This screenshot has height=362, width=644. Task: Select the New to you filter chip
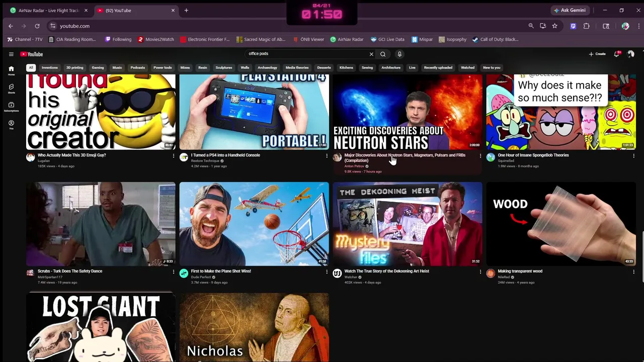tap(492, 67)
